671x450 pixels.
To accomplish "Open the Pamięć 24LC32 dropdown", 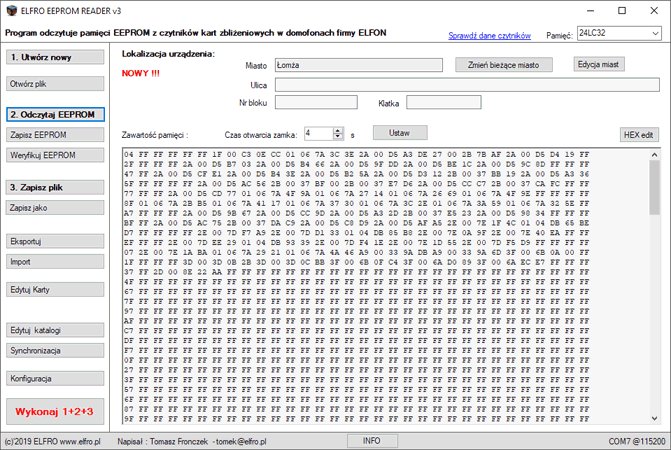I will coord(619,33).
